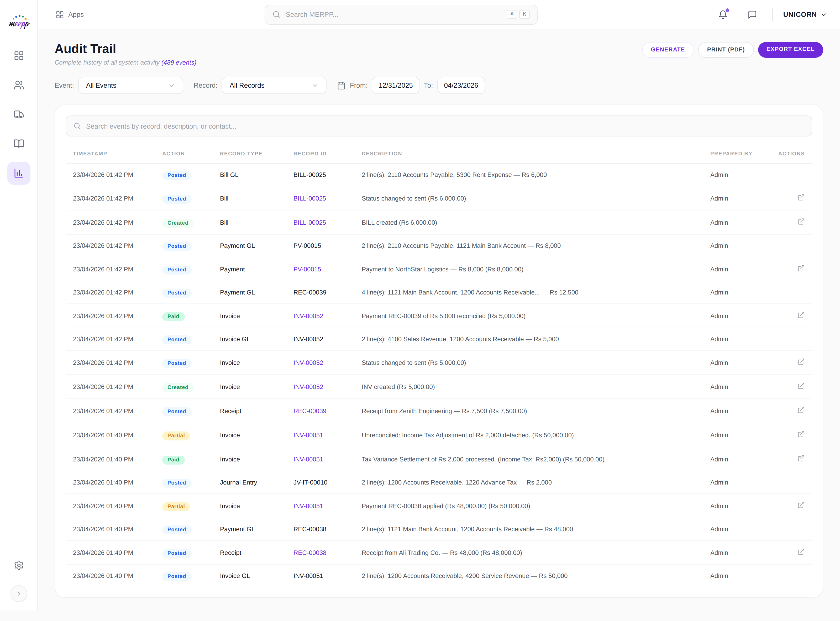The height and width of the screenshot is (621, 840).
Task: Open external link for REC-00039 receipt row
Action: pyautogui.click(x=801, y=410)
